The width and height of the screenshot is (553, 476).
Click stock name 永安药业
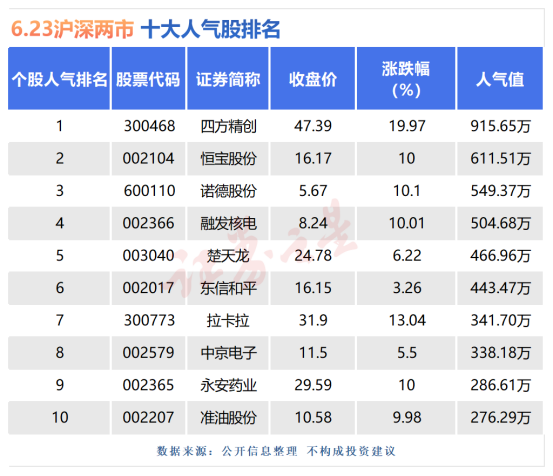228,385
